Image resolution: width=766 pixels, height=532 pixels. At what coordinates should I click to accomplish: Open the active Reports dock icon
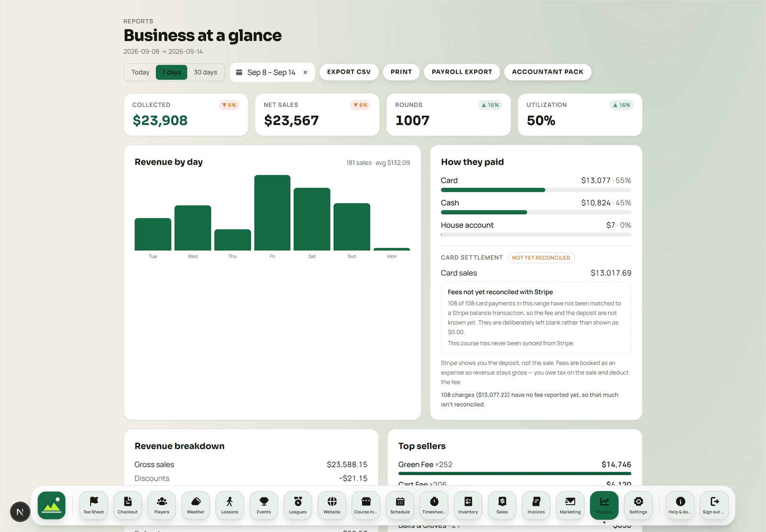pyautogui.click(x=604, y=505)
